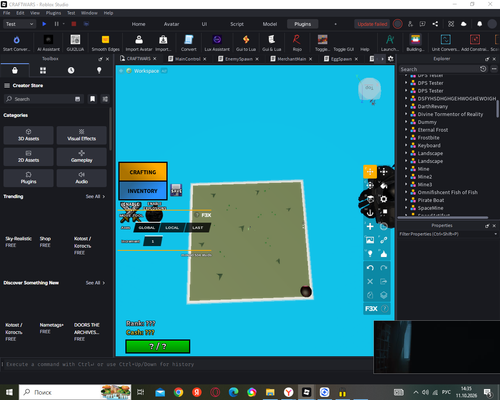
Task: Select the F3X Texture image tool
Action: 370,240
